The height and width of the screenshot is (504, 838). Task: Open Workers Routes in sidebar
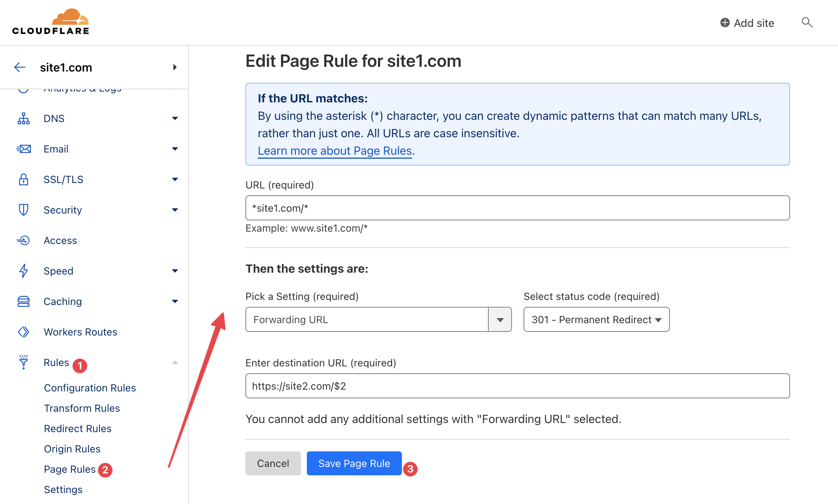point(81,332)
